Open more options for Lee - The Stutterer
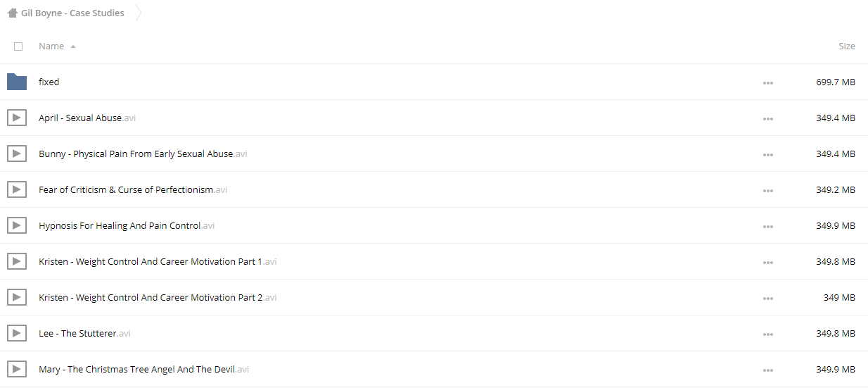Screen dimensions: 868x388 click(767, 334)
